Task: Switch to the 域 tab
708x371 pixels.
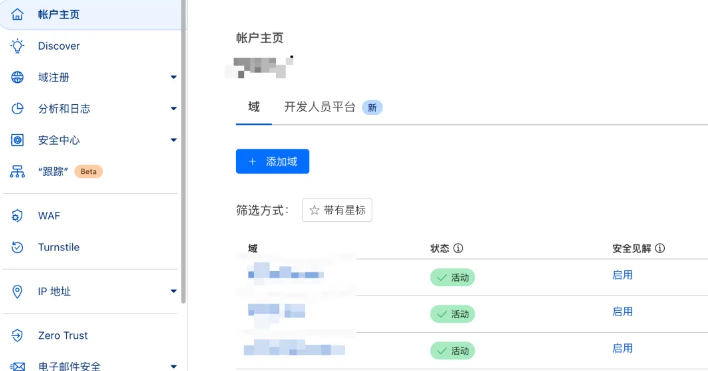Action: (254, 107)
